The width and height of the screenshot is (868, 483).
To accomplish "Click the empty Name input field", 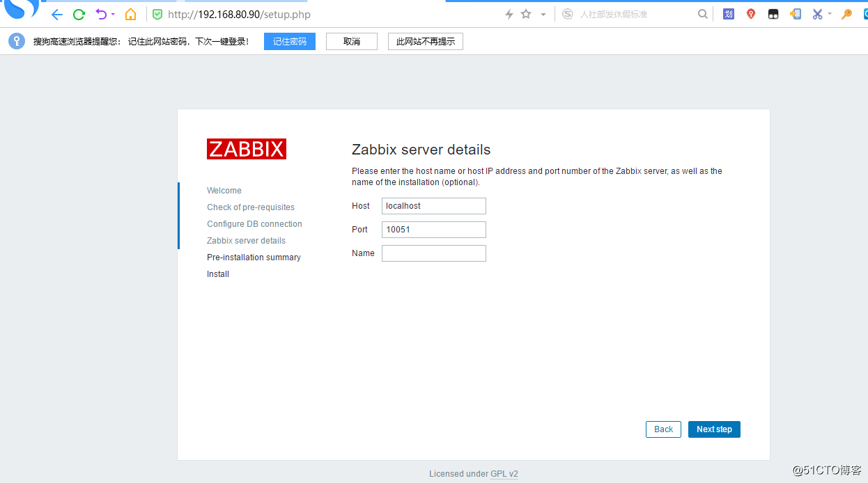I will pos(434,253).
